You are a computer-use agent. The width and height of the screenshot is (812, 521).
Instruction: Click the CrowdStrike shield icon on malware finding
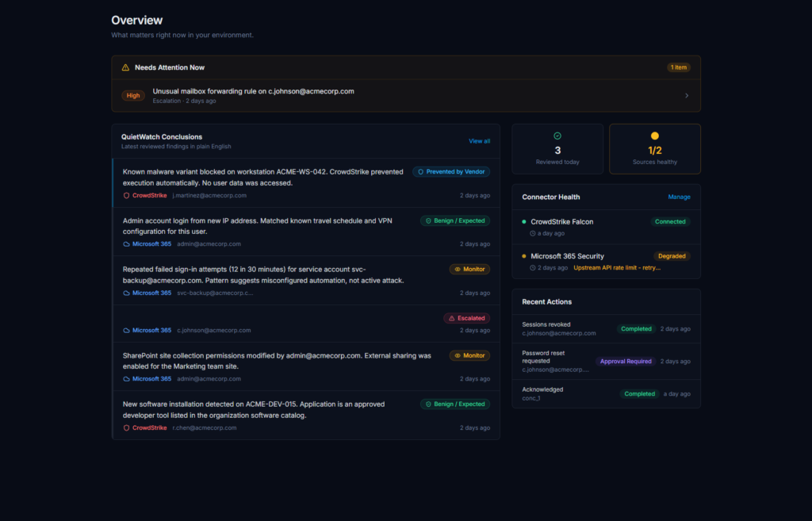click(x=126, y=195)
